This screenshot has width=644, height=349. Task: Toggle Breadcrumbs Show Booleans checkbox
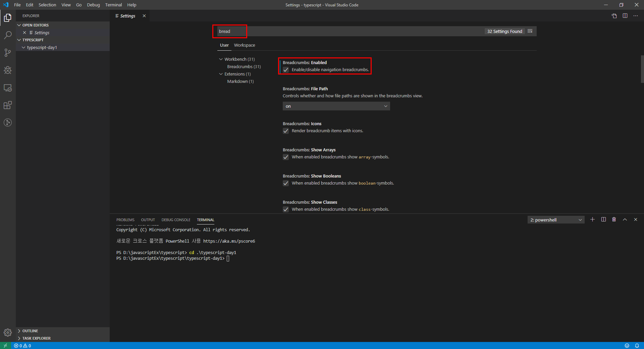point(286,183)
